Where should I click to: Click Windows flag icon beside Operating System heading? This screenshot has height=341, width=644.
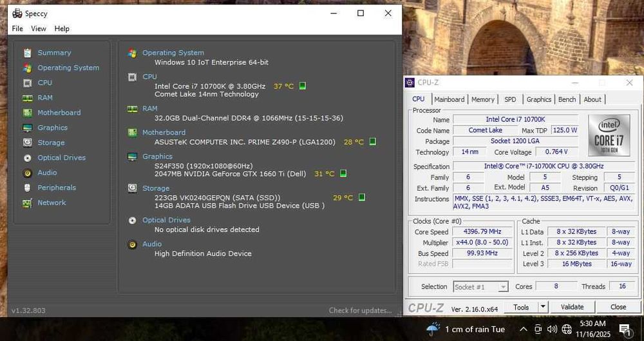pyautogui.click(x=132, y=53)
